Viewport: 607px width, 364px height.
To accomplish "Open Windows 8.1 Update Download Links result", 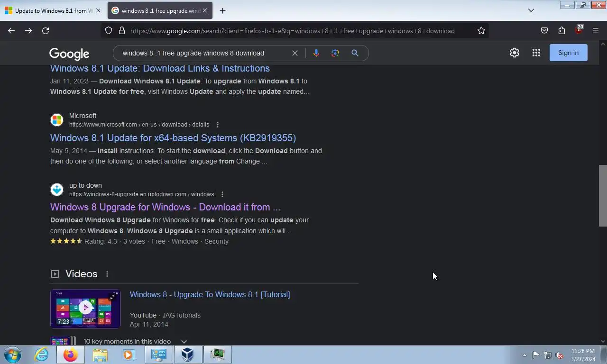I will click(160, 68).
